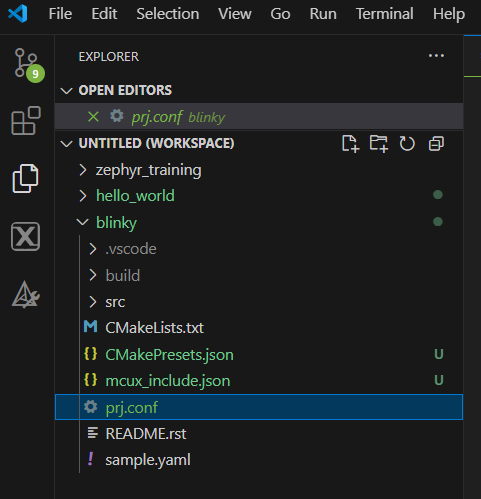Click the UNTITLED (WORKSPACE) header text

[157, 144]
